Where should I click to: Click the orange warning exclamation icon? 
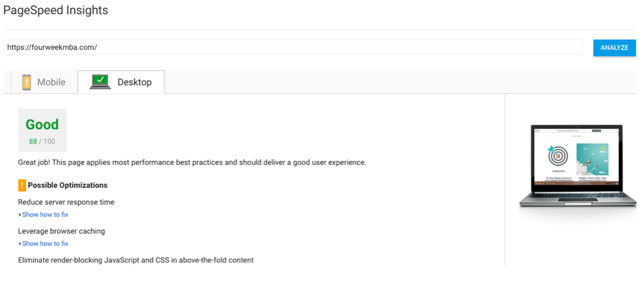coord(22,186)
